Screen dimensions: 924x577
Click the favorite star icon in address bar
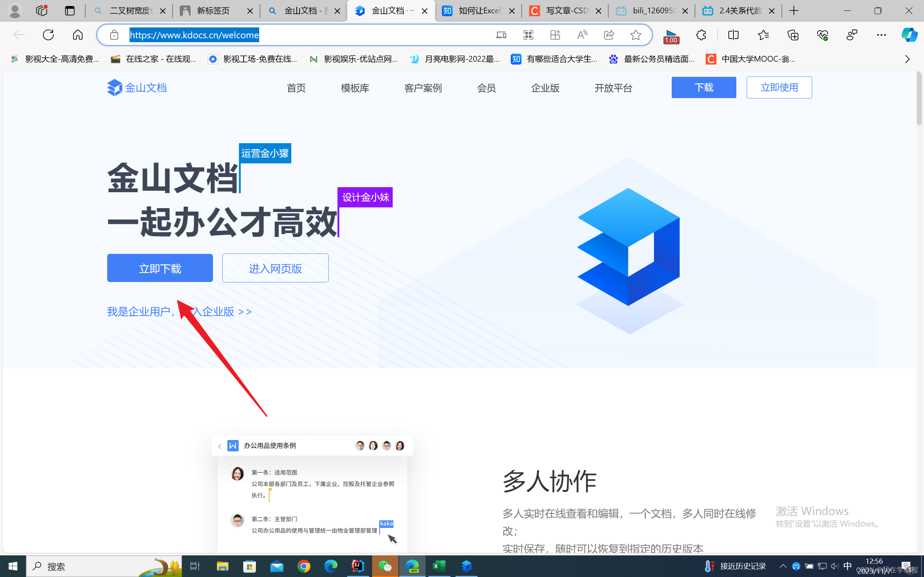[x=635, y=35]
